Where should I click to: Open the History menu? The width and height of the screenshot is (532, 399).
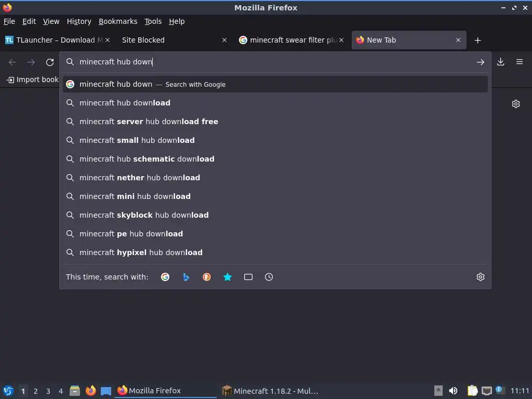pyautogui.click(x=79, y=21)
